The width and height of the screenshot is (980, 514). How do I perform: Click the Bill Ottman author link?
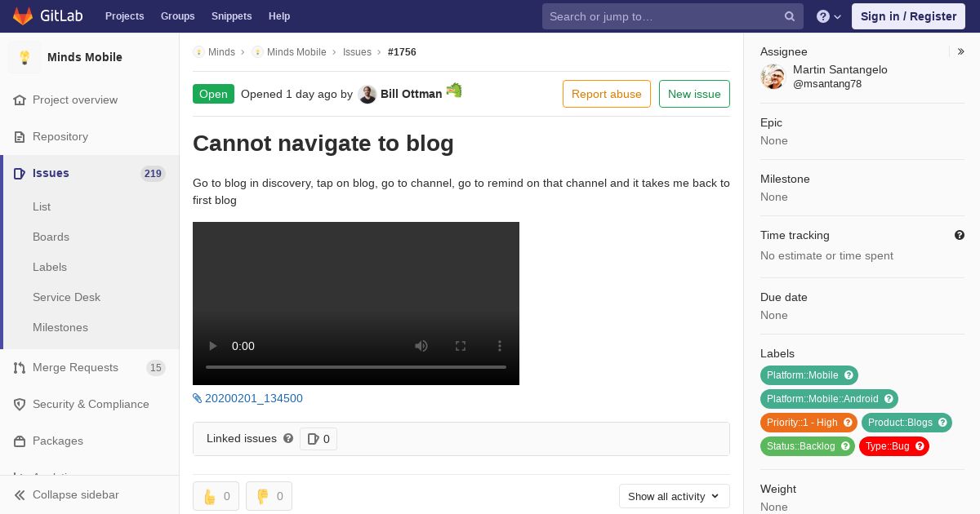point(411,94)
